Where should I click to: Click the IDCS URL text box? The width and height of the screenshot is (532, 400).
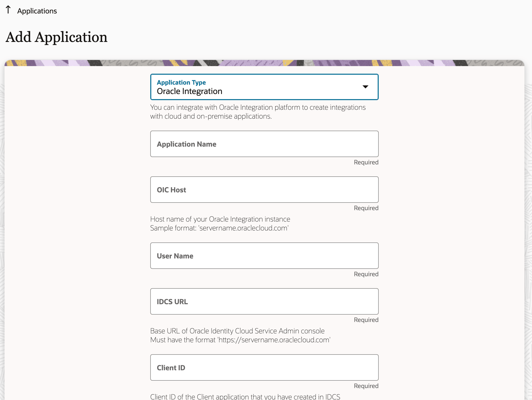264,301
